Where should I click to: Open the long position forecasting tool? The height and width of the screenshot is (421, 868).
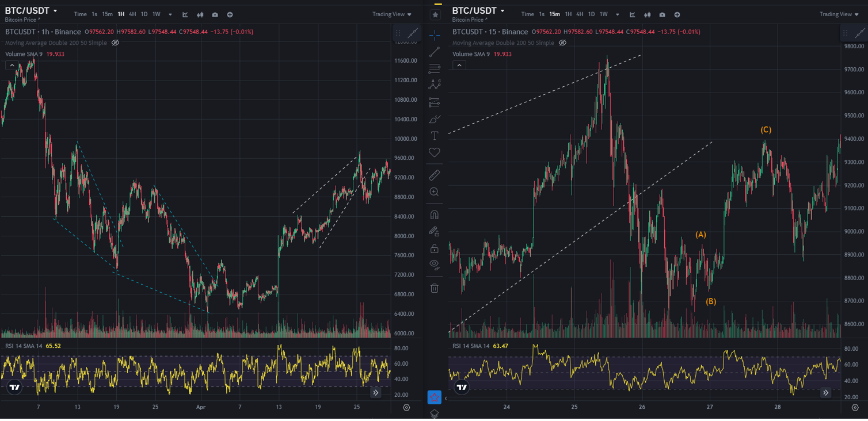435,102
